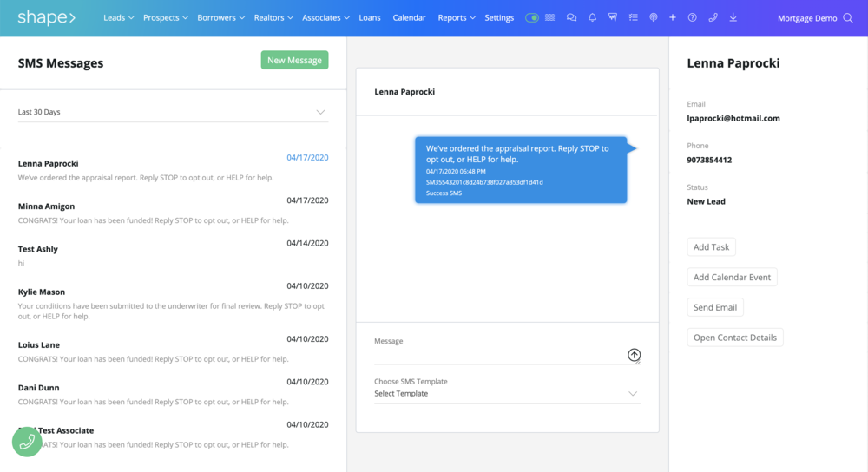Screen dimensions: 868x472
Task: Open Dani Dunn conversation
Action: coord(173,394)
